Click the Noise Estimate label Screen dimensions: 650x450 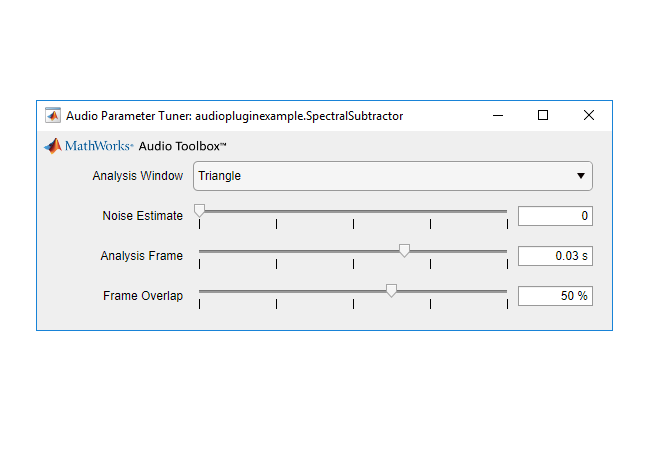point(142,216)
